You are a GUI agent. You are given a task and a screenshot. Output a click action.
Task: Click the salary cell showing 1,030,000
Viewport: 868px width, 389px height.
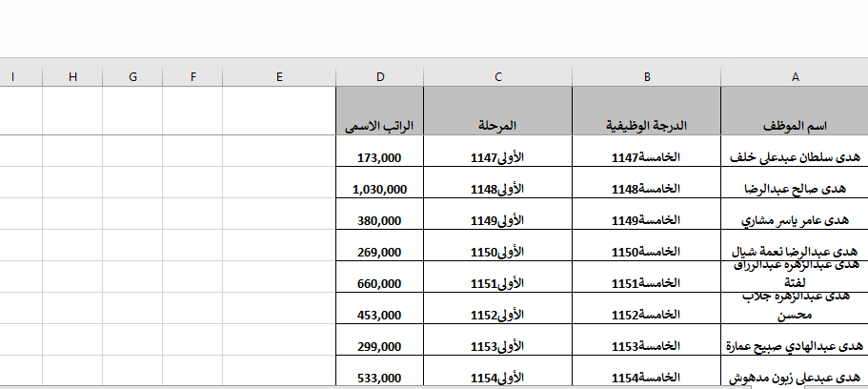click(380, 189)
